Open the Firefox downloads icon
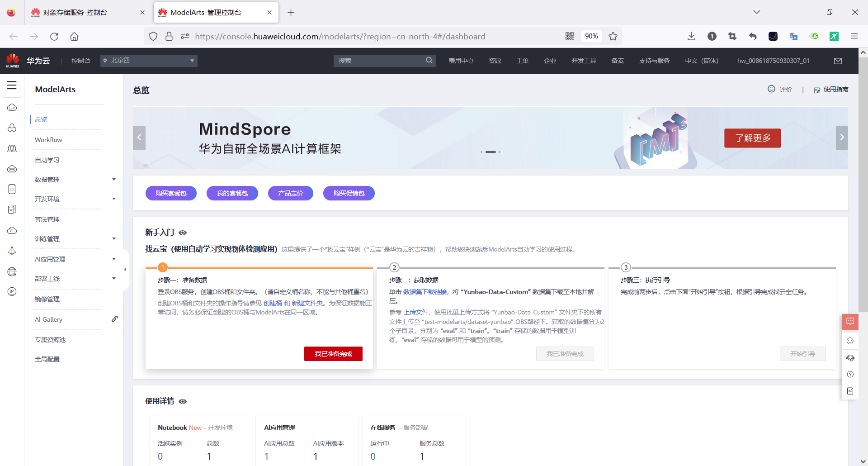This screenshot has width=868, height=466. tap(691, 36)
